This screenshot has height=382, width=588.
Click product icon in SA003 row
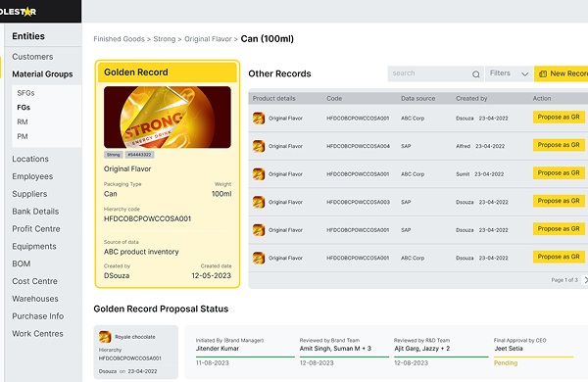[259, 202]
